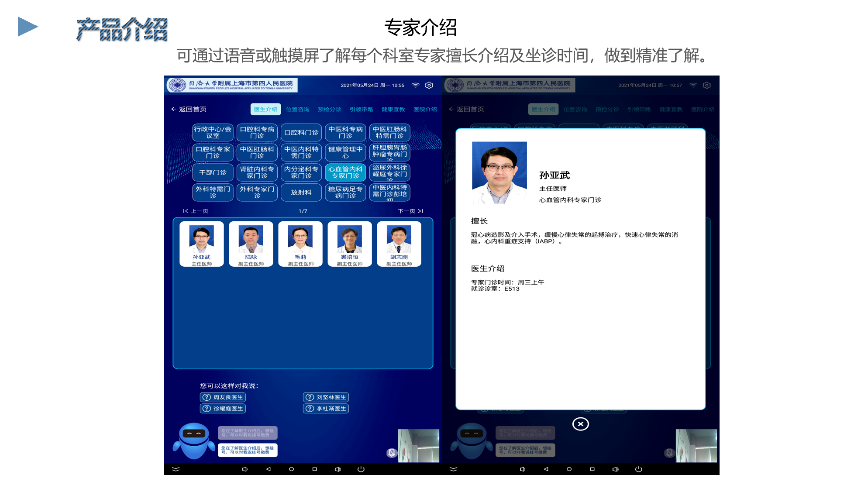Tap the robot assistant avatar

pos(194,441)
